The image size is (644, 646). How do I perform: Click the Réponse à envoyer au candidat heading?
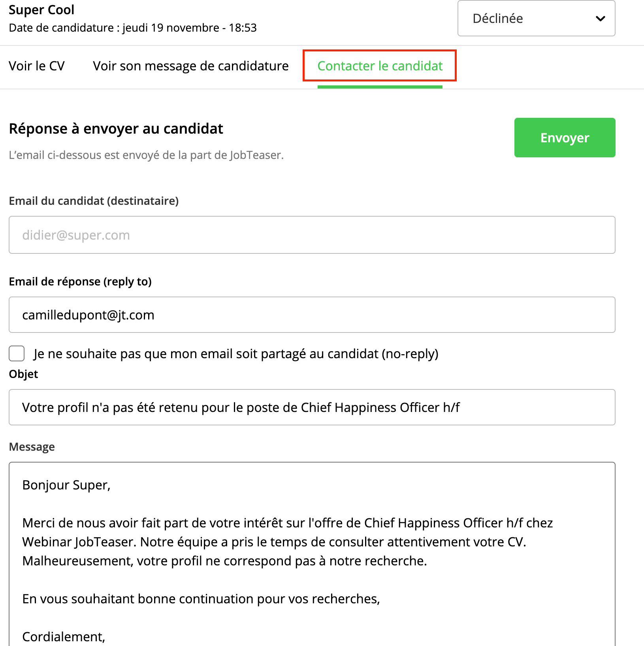116,128
